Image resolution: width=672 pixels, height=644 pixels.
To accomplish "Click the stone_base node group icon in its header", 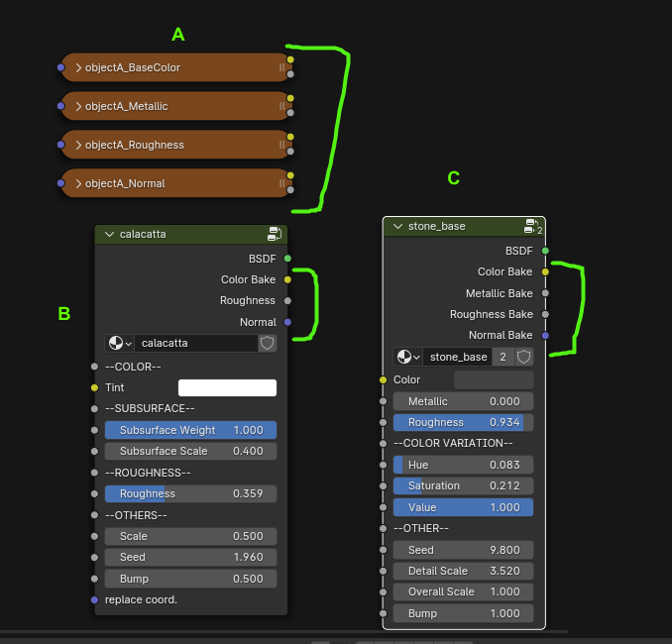I will click(531, 226).
